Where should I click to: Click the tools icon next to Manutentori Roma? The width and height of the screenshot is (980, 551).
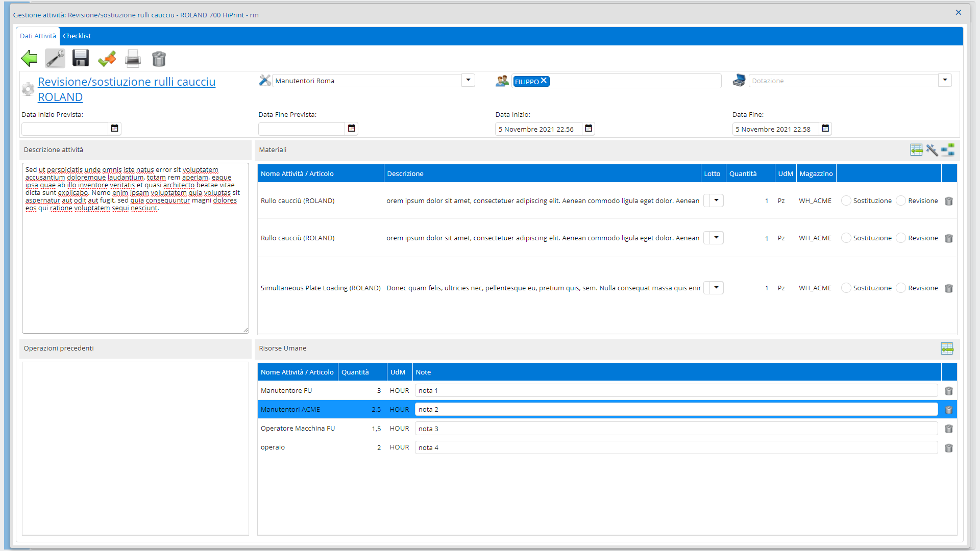pyautogui.click(x=264, y=80)
